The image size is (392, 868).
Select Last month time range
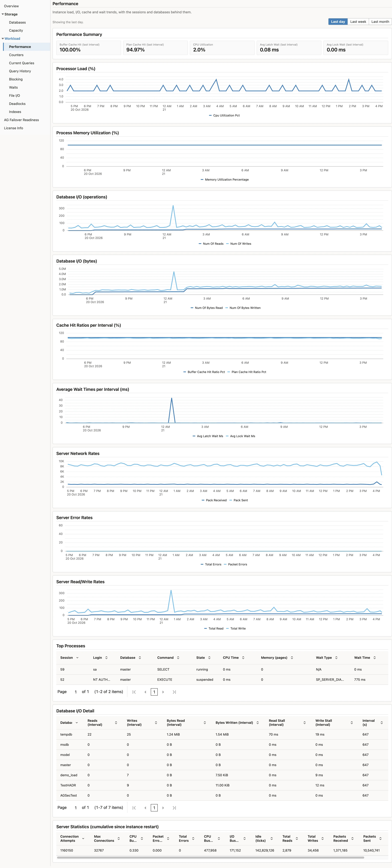click(x=380, y=22)
